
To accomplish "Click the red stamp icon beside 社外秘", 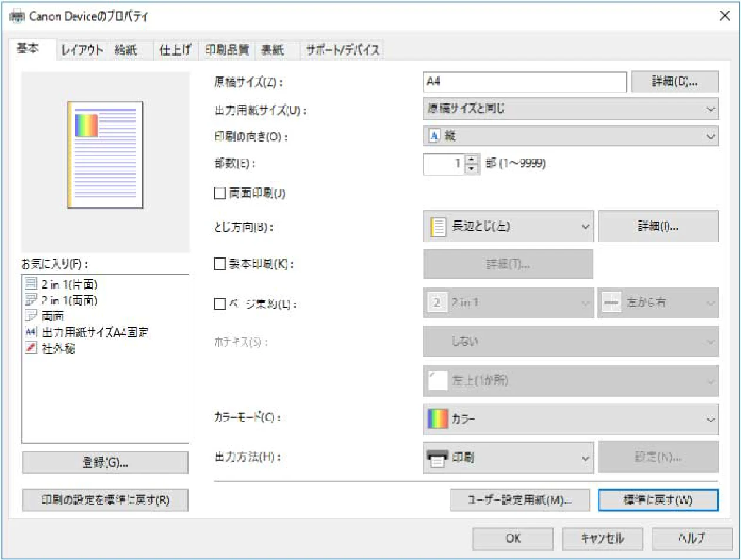I will pos(31,347).
